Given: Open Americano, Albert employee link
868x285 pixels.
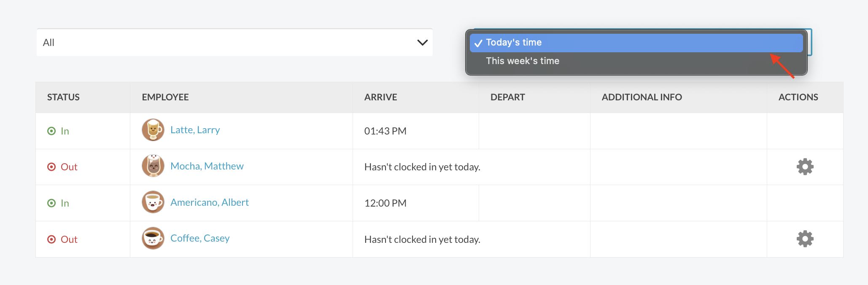Looking at the screenshot, I should (x=209, y=202).
